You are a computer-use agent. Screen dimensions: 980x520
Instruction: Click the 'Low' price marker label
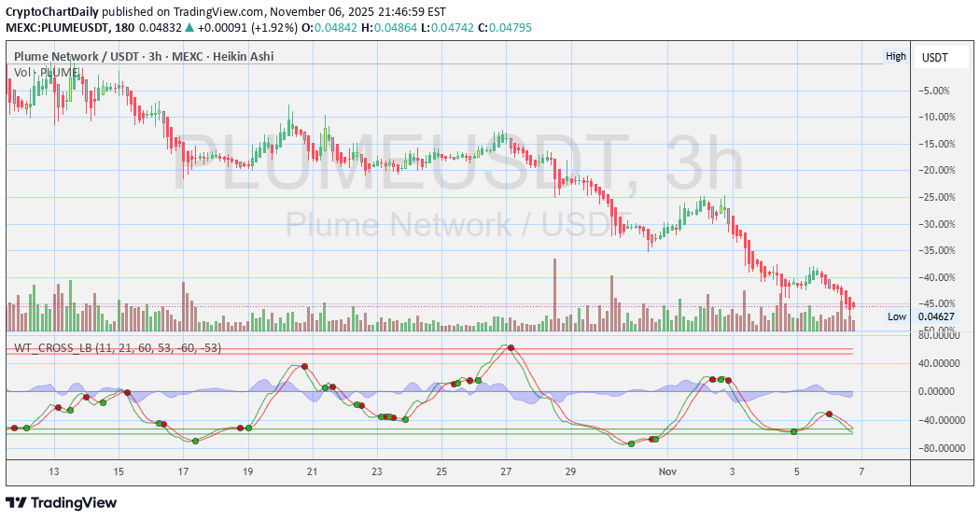[x=896, y=316]
